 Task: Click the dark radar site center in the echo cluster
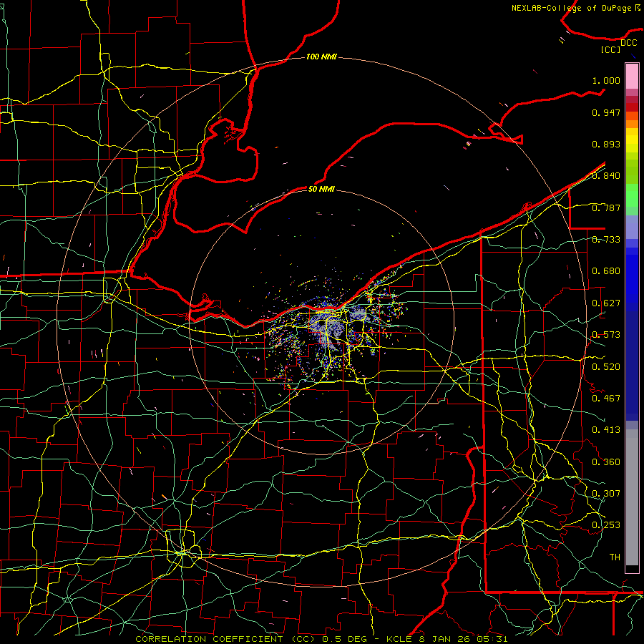point(321,324)
